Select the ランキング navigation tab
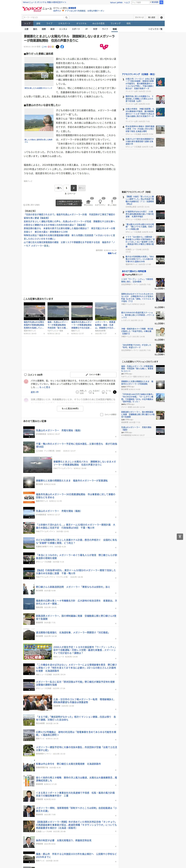 [115, 24]
